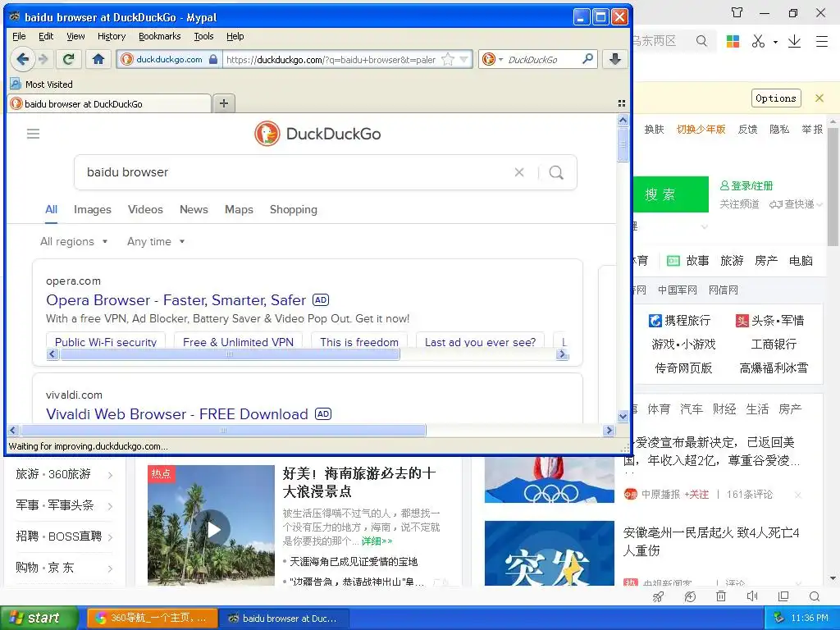The width and height of the screenshot is (840, 630).
Task: Open 360 browser colorful apps grid icon
Action: coord(733,41)
